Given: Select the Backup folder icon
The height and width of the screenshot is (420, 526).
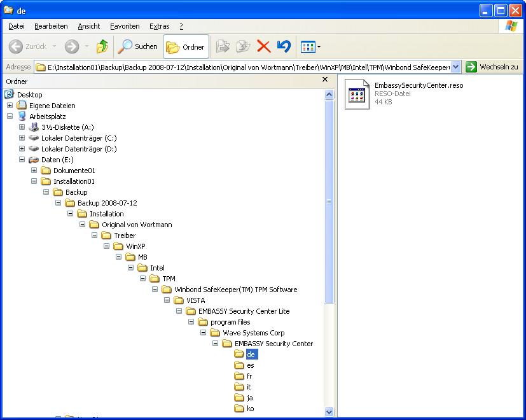Looking at the screenshot, I should [58, 192].
